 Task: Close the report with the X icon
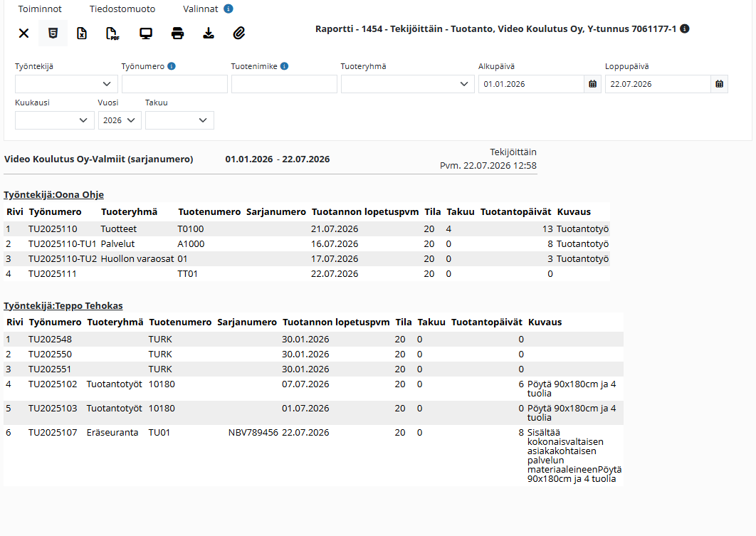click(23, 33)
